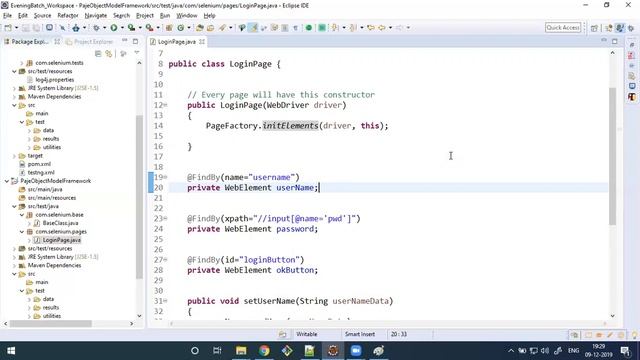Open File Explorer from the taskbar
This screenshot has width=640, height=360.
241,351
